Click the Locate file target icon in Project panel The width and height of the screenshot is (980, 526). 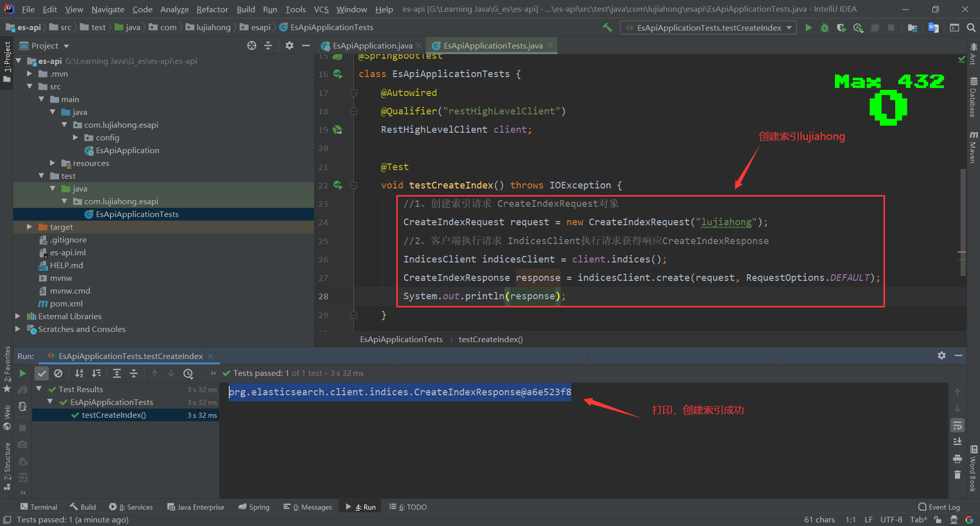click(x=251, y=45)
